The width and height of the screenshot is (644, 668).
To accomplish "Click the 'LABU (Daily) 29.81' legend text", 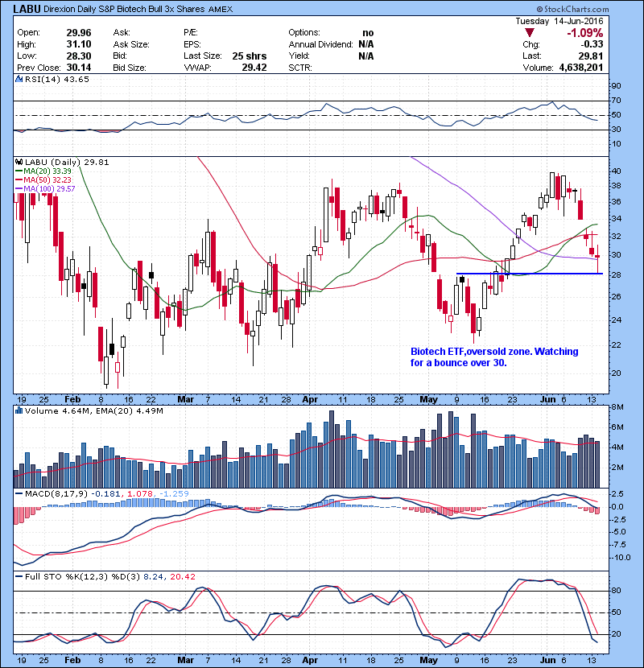I will (x=67, y=163).
